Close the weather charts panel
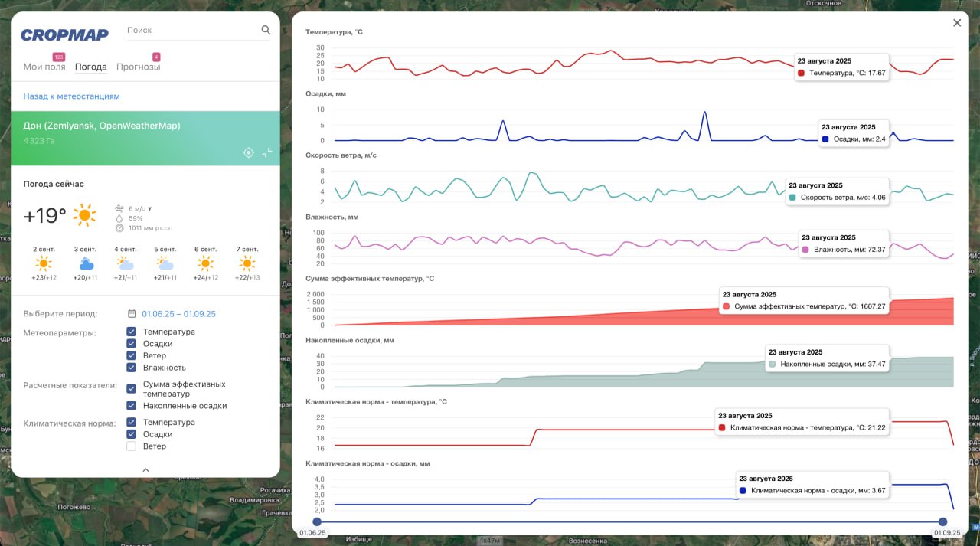 pyautogui.click(x=956, y=23)
